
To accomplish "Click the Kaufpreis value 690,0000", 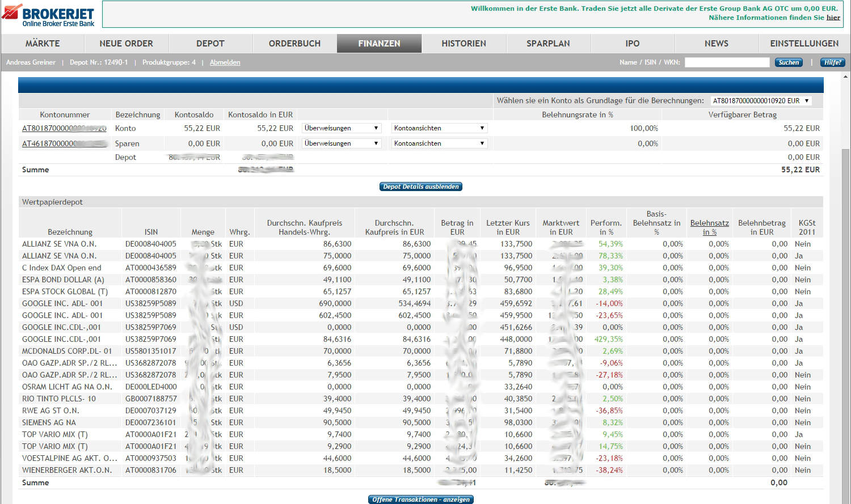I will pos(335,303).
